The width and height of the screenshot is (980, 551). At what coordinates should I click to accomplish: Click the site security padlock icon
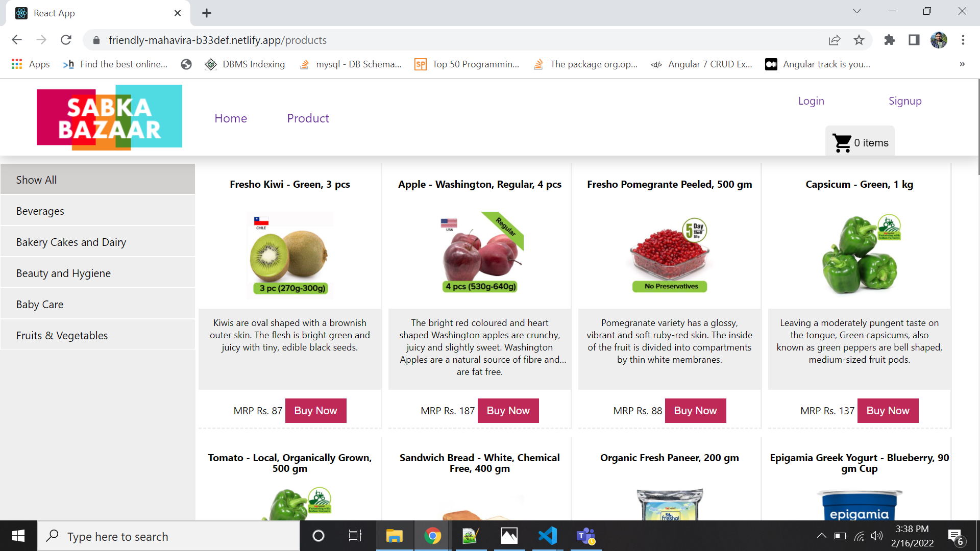pos(96,40)
